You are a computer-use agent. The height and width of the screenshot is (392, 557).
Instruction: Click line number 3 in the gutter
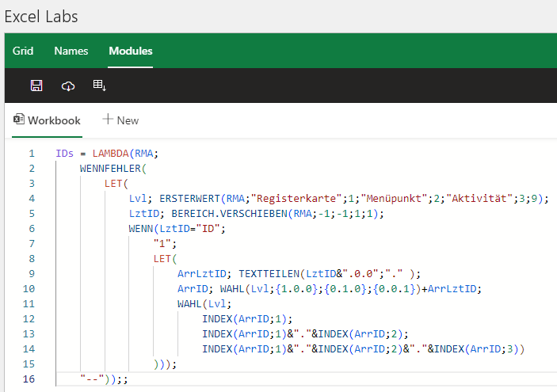(32, 183)
